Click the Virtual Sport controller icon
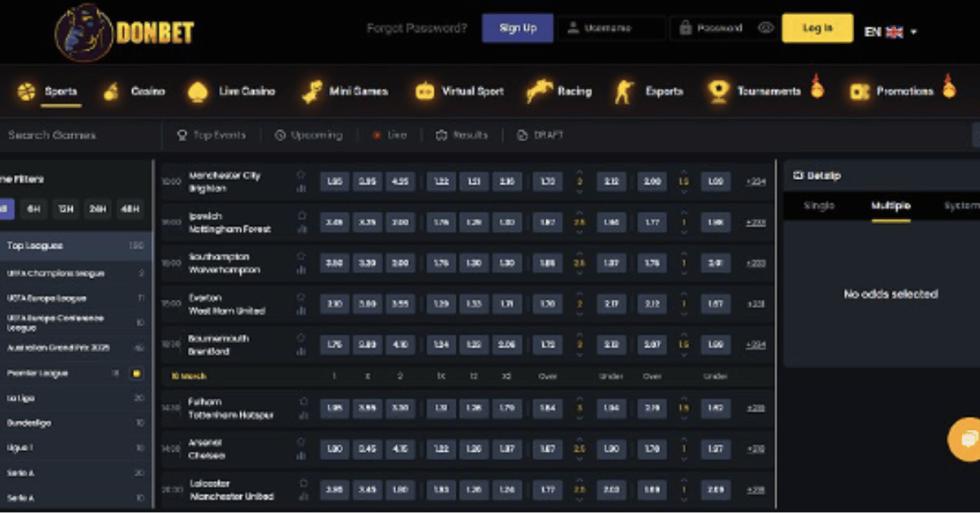The width and height of the screenshot is (980, 513). 425,91
